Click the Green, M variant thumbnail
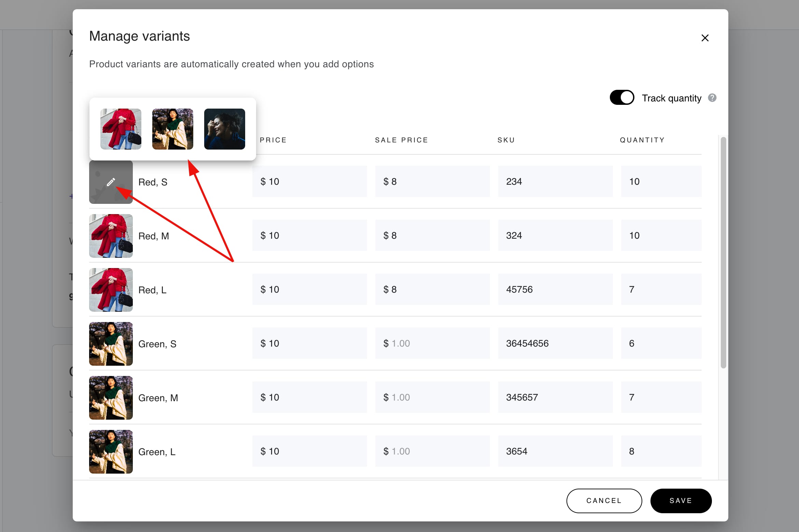This screenshot has height=532, width=799. click(x=111, y=398)
